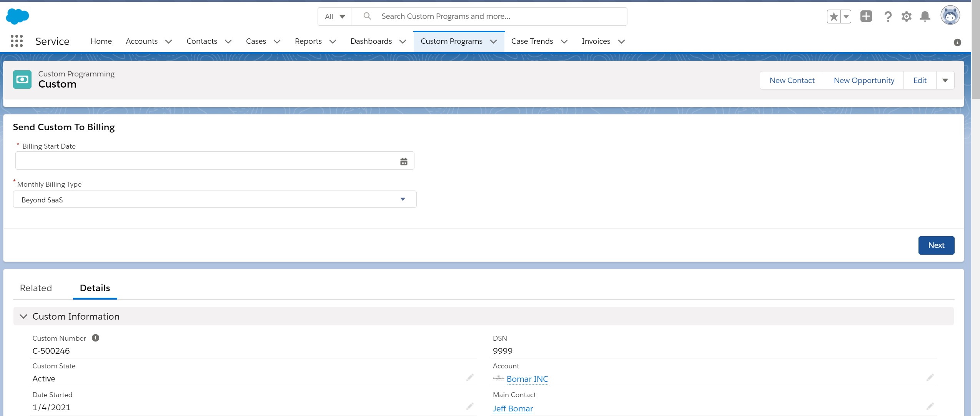Viewport: 980px width, 416px height.
Task: Open more actions dropdown next to Edit
Action: click(945, 80)
